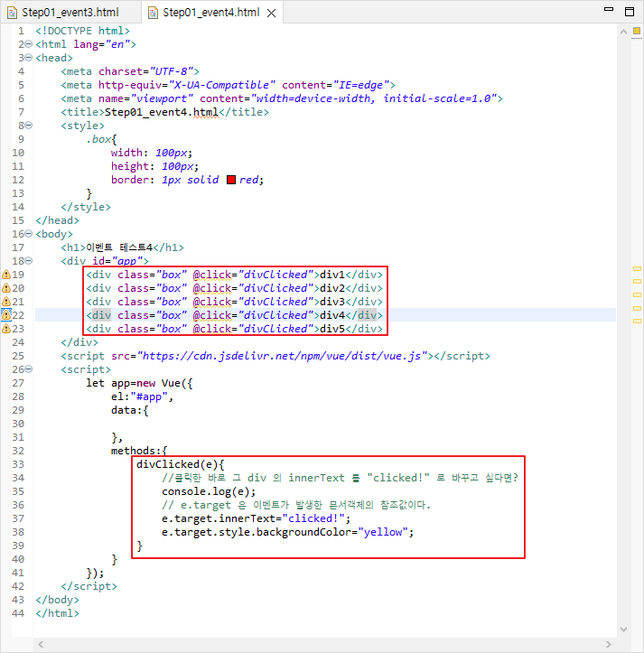Viewport: 644px width, 653px height.
Task: Jump to the second overview ruler warning marker
Action: (x=637, y=282)
